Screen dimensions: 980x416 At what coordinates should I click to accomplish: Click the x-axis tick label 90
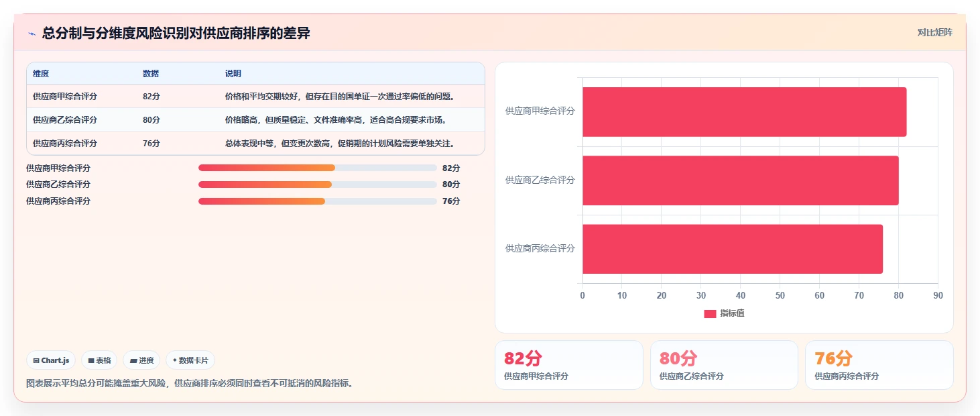pyautogui.click(x=938, y=296)
